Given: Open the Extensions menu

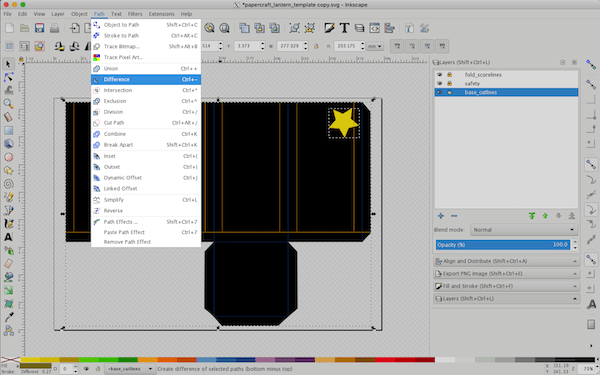Looking at the screenshot, I should 161,14.
